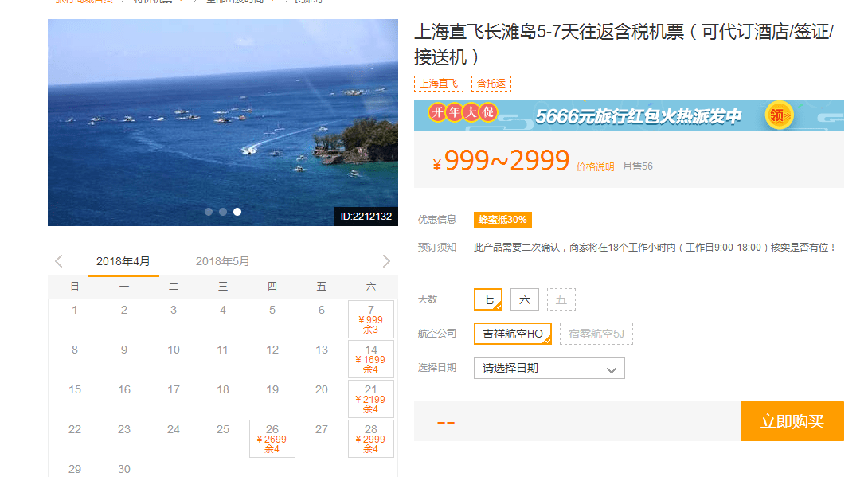Switch to 2018年4月 calendar tab
Image resolution: width=868 pixels, height=477 pixels.
[123, 261]
